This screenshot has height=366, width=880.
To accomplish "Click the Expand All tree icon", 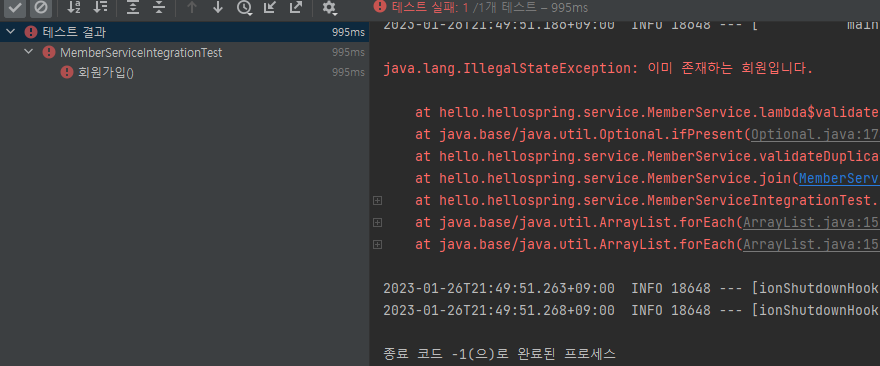I will pyautogui.click(x=132, y=7).
